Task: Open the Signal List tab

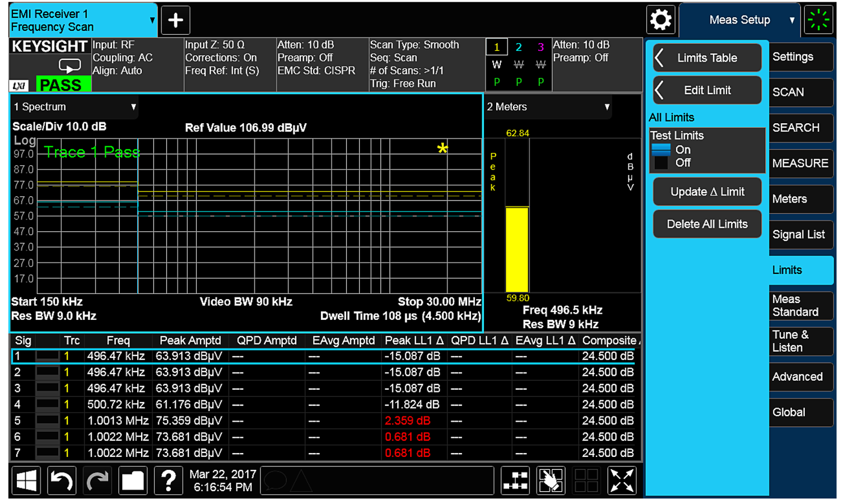Action: click(x=800, y=234)
